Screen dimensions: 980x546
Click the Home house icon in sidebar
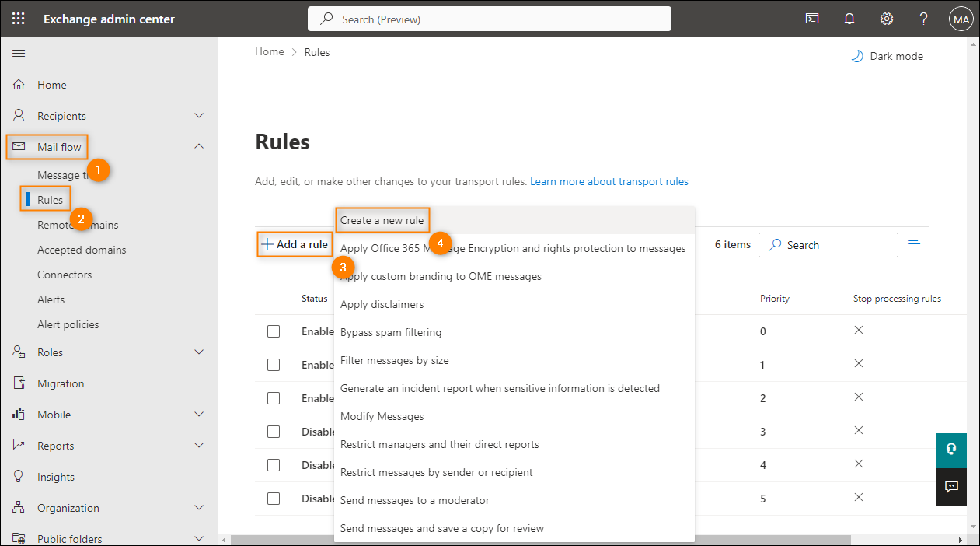19,85
